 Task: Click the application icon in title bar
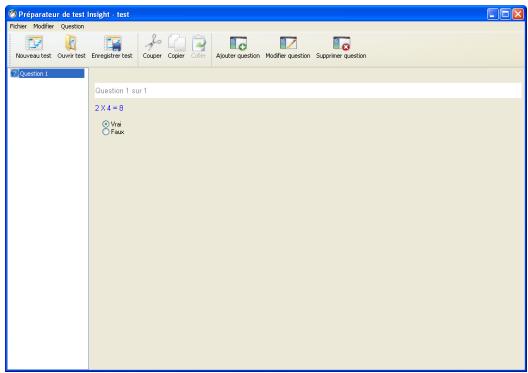pos(13,14)
